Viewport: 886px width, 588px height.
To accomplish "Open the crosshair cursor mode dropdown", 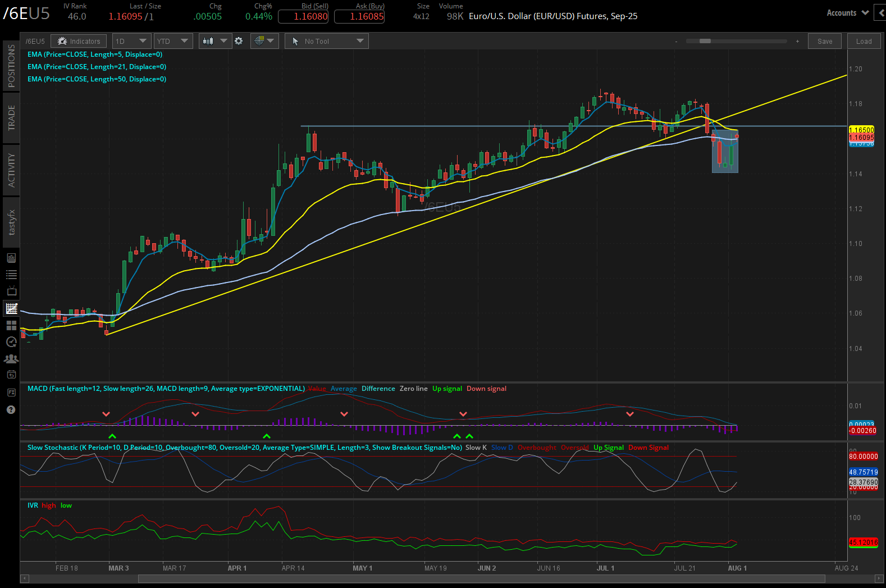I will tap(264, 41).
